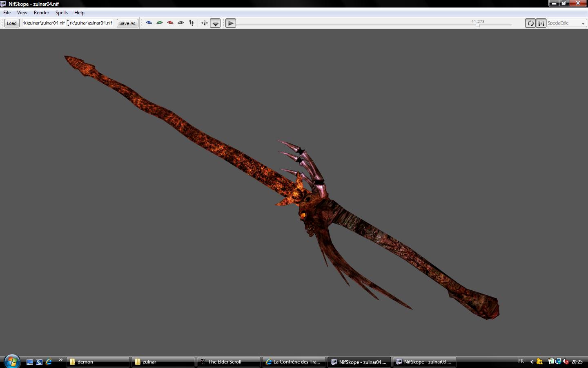Click the grey eye view icon

coord(181,23)
